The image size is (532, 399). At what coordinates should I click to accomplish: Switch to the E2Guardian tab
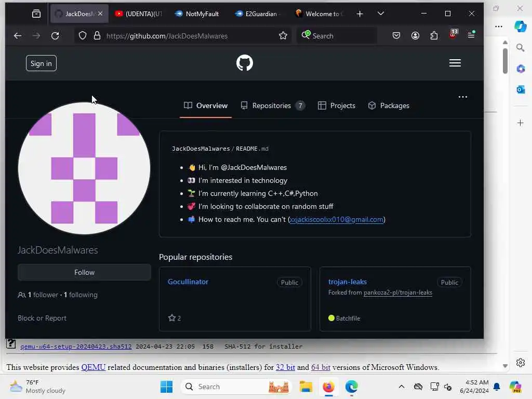[x=257, y=14]
